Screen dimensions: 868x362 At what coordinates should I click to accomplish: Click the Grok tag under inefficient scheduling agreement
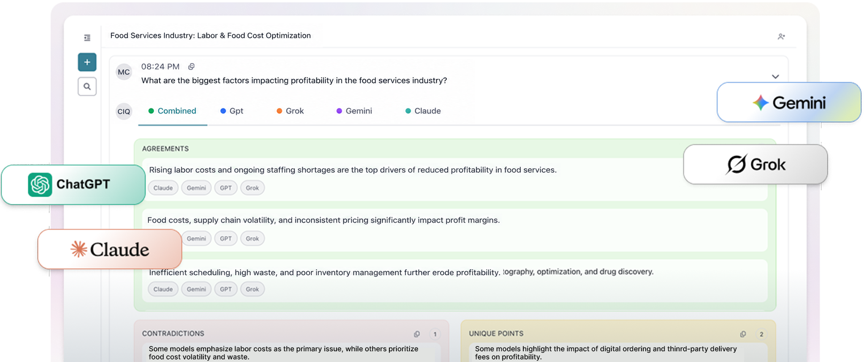click(253, 289)
